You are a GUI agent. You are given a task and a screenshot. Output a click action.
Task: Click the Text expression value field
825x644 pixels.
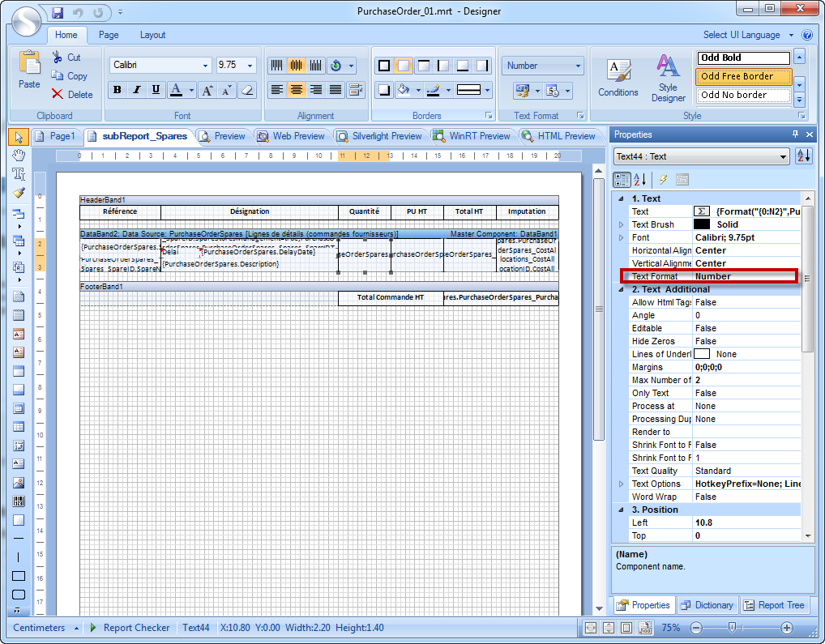pos(747,212)
